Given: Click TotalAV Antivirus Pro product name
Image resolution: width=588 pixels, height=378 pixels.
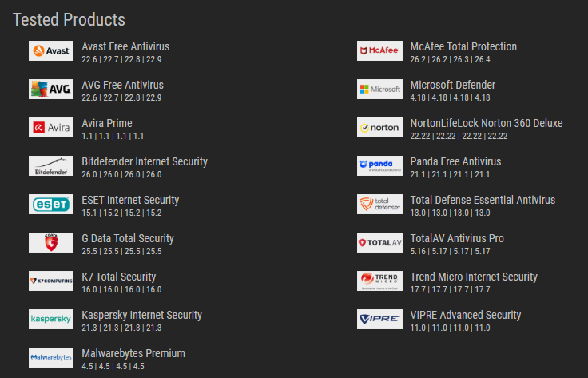Looking at the screenshot, I should point(457,238).
